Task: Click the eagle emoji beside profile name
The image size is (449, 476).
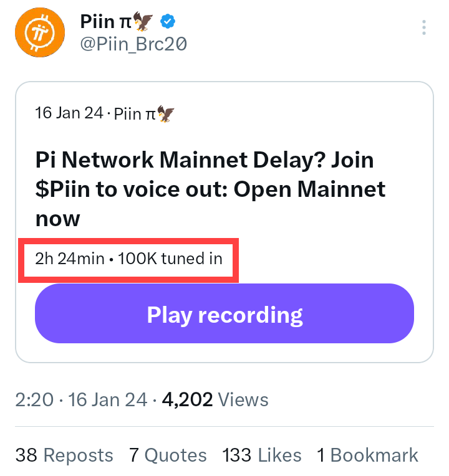Action: (143, 22)
